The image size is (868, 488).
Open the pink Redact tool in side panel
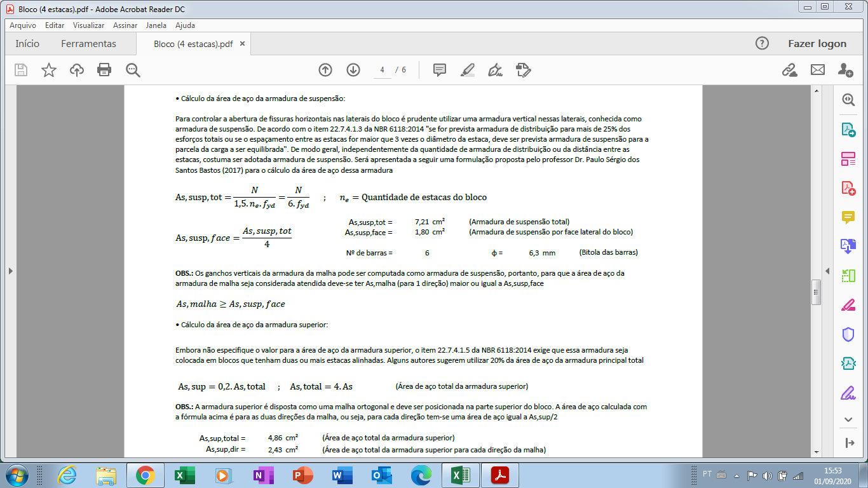(x=848, y=305)
